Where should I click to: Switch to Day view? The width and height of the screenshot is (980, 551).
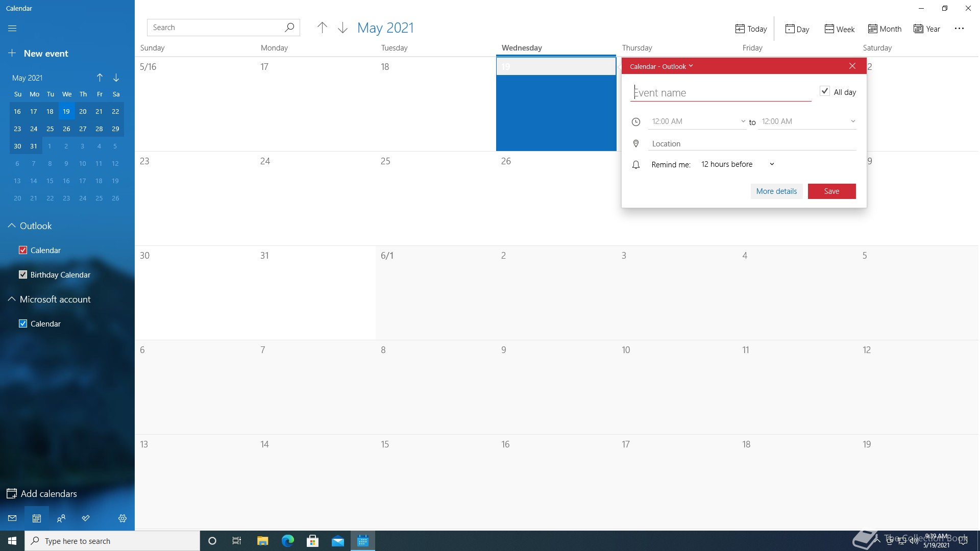pyautogui.click(x=797, y=29)
